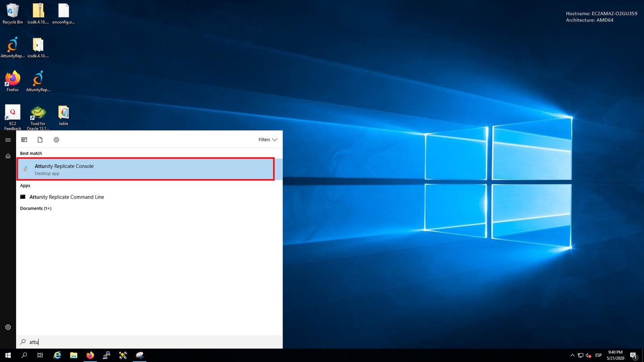Open the Action Center notifications icon
The width and height of the screenshot is (644, 362).
click(x=633, y=355)
